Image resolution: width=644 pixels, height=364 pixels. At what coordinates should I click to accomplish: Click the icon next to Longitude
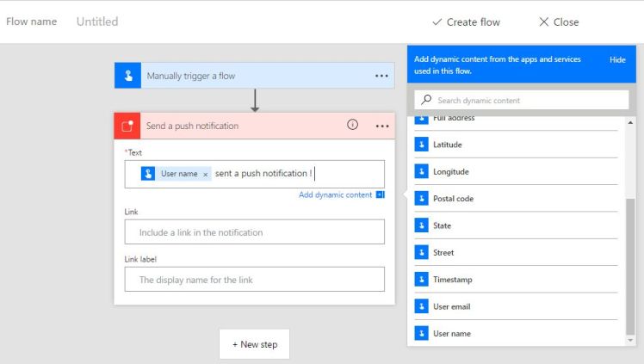click(421, 171)
